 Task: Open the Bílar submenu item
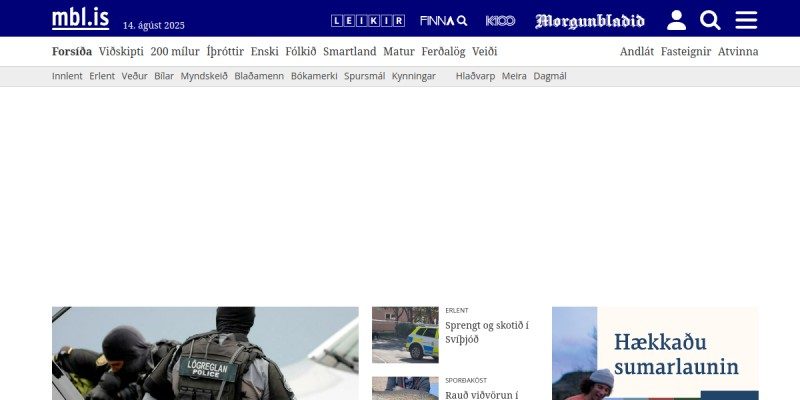point(164,76)
